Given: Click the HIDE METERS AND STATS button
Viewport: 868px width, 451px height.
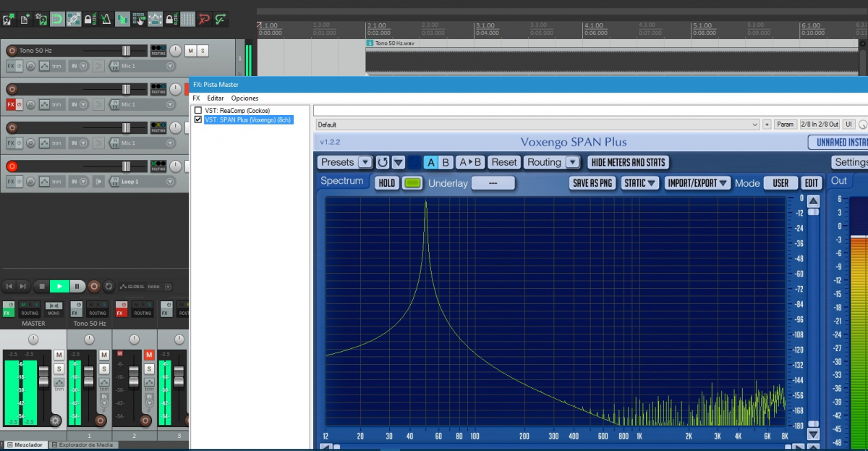Looking at the screenshot, I should [628, 162].
